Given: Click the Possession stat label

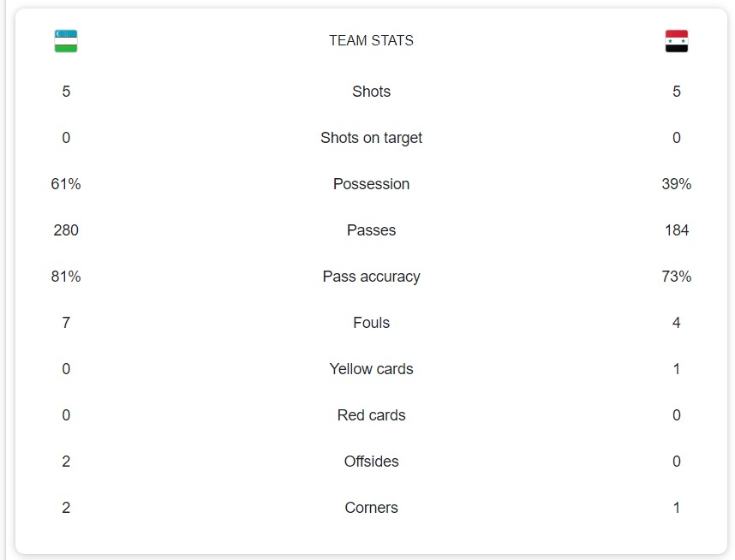Looking at the screenshot, I should click(x=371, y=184).
